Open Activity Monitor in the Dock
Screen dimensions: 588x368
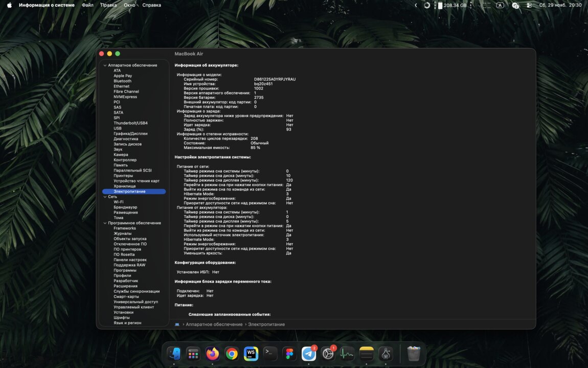(x=347, y=354)
